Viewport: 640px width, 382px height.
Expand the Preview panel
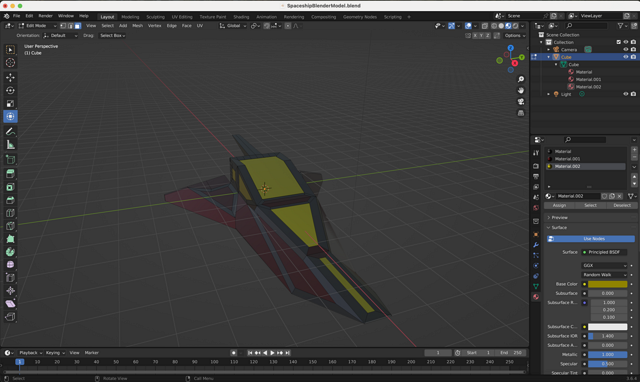tap(591, 218)
